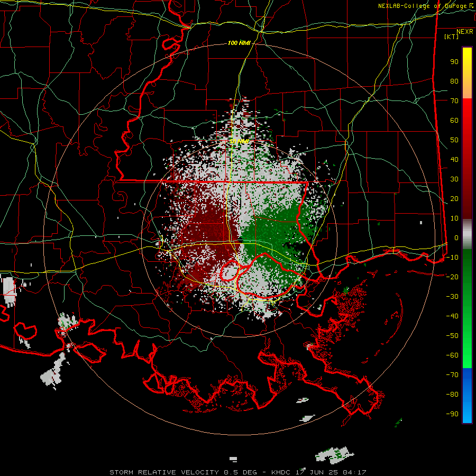The width and height of the screenshot is (476, 476).
Task: Click the Storm Relative Velocity caption at bottom
Action: 238,472
